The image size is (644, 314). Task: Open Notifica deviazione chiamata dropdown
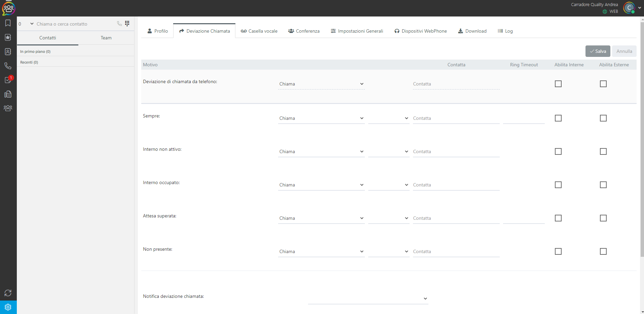tap(368, 299)
